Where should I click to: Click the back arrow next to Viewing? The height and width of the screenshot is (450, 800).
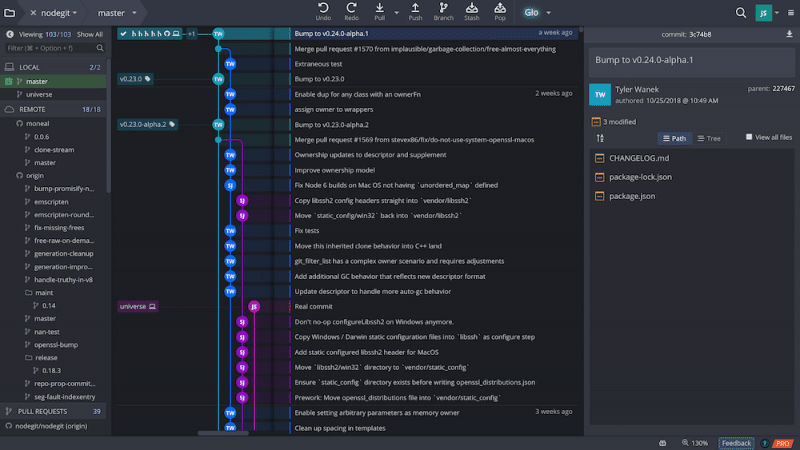coord(10,34)
